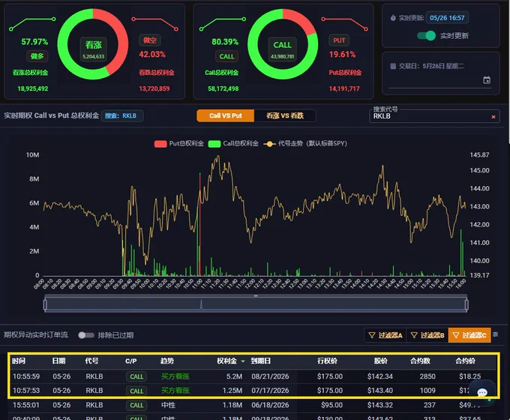Screen dimensions: 510x420
Task: Click the CALL donut chart center
Action: pyautogui.click(x=282, y=49)
